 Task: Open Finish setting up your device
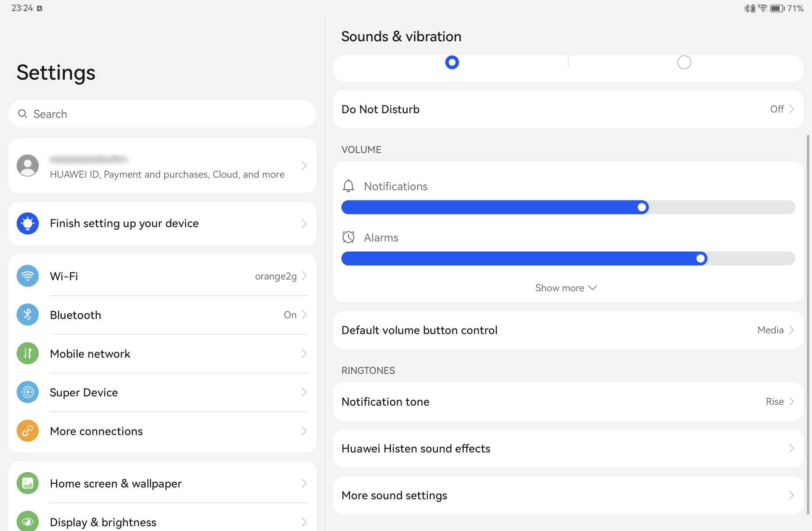162,223
